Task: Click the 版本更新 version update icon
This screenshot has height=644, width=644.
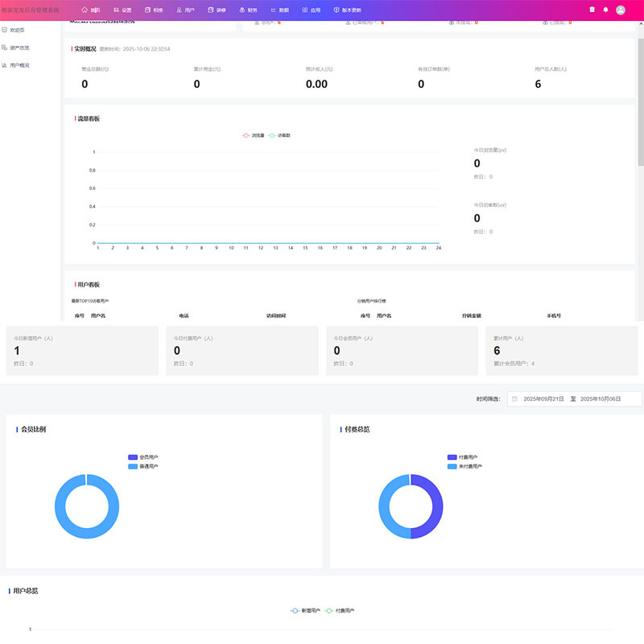Action: (336, 10)
